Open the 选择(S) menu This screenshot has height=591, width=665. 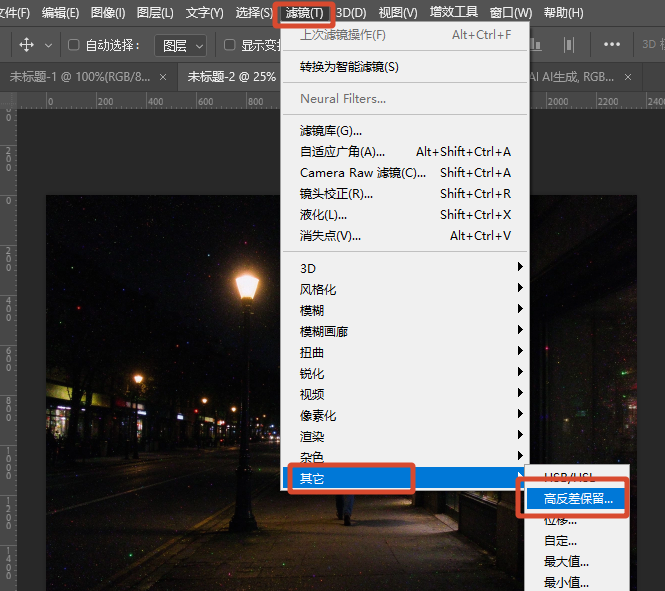(x=254, y=13)
